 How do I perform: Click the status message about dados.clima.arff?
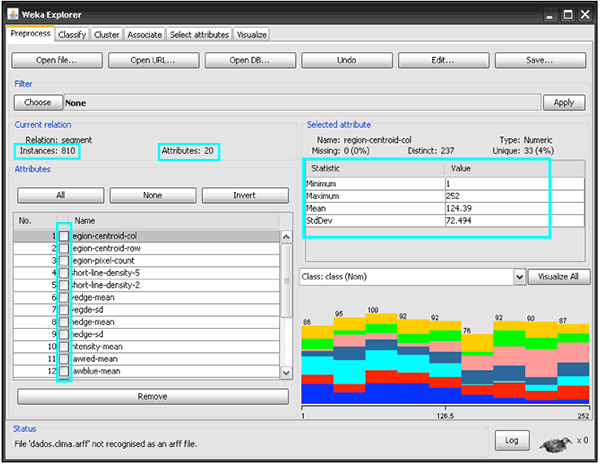coord(106,444)
